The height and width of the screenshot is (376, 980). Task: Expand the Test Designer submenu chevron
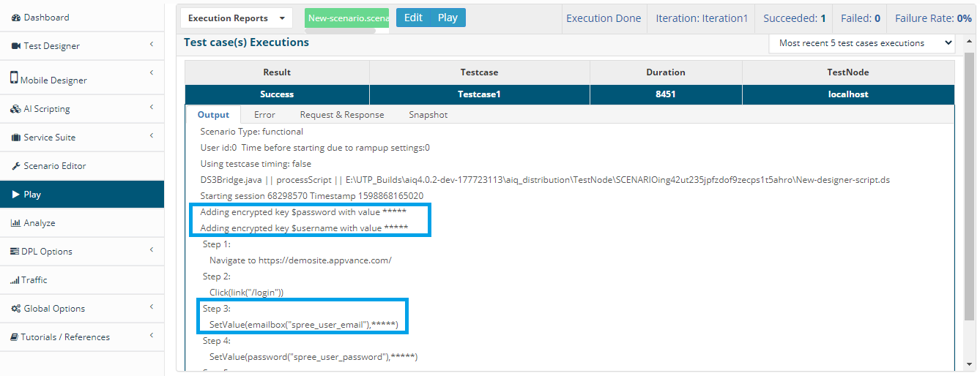(x=151, y=45)
